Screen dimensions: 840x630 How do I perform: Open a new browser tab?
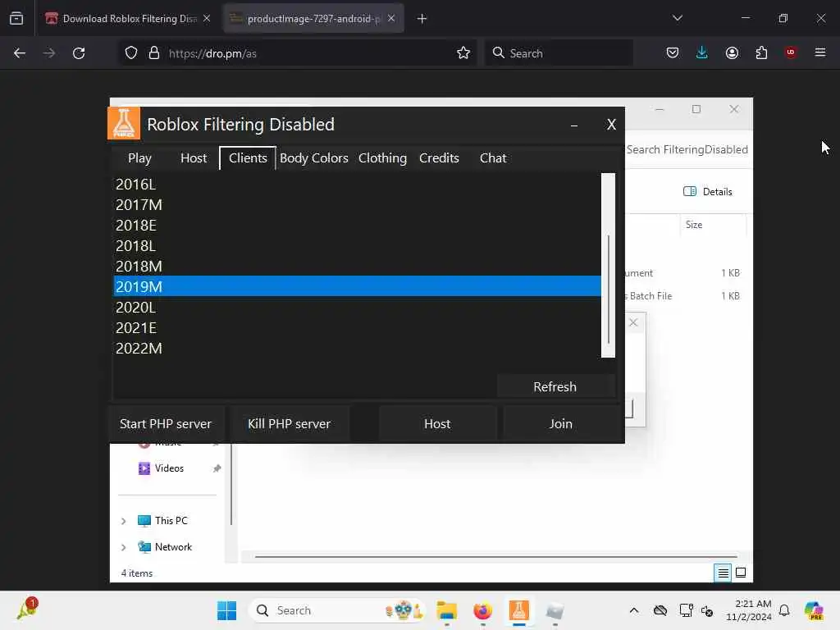click(422, 19)
